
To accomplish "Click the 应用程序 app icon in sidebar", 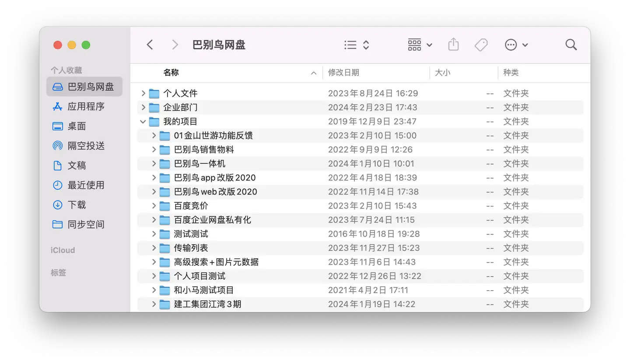I will coord(57,106).
